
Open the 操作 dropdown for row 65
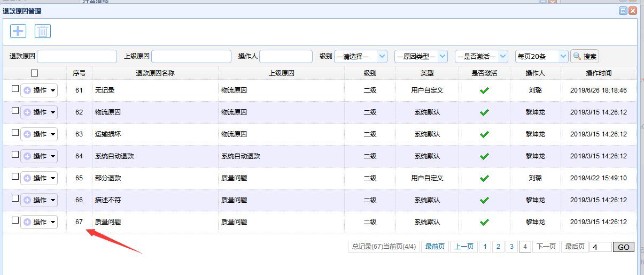pos(39,178)
